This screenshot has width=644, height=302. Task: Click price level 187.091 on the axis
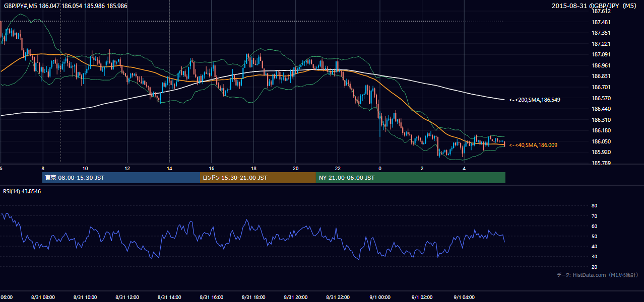(601, 54)
